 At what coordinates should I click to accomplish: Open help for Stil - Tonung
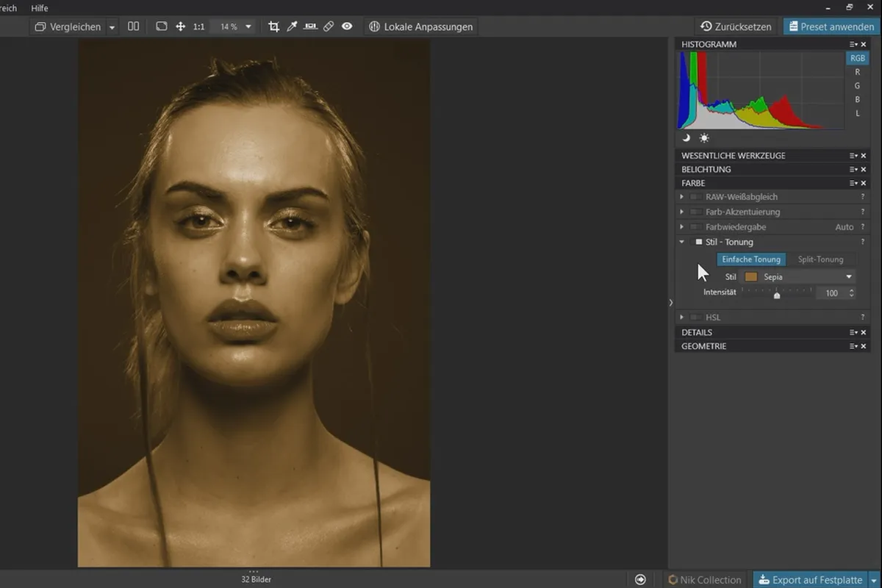coord(862,242)
